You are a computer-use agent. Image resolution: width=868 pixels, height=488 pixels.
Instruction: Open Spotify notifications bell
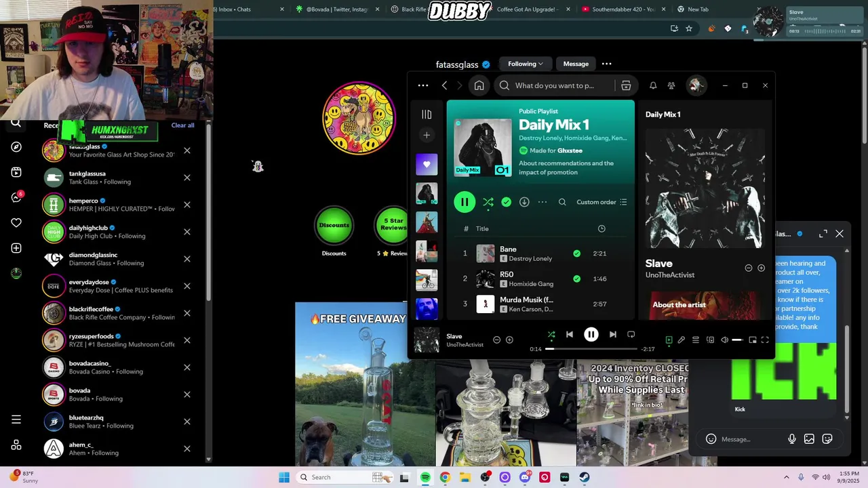(653, 85)
